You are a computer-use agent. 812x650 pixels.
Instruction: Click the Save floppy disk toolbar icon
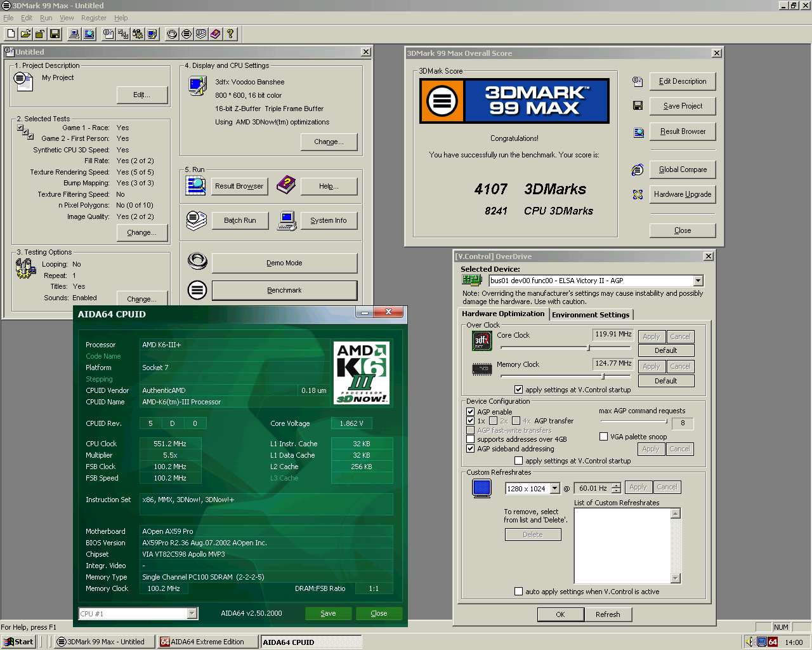pyautogui.click(x=55, y=34)
